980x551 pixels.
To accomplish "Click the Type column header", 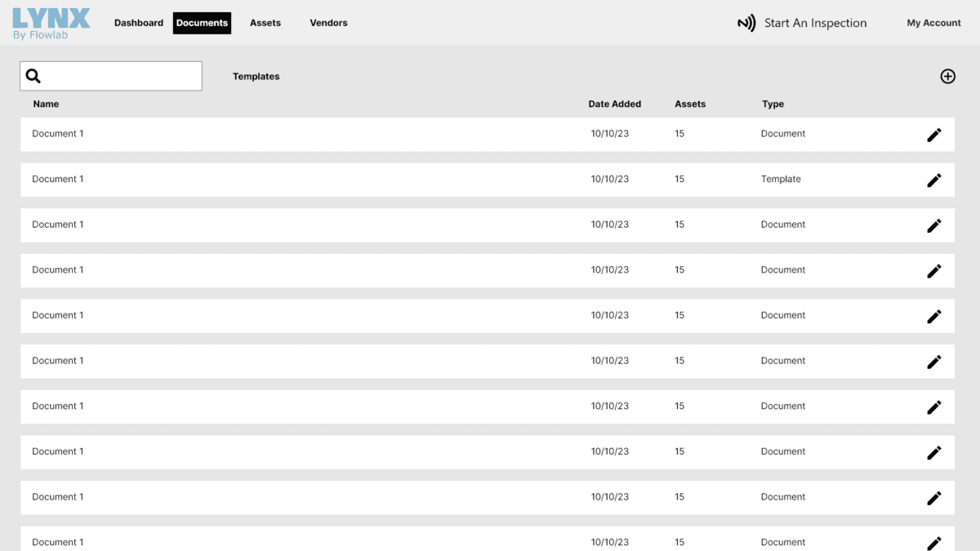I will coord(773,104).
